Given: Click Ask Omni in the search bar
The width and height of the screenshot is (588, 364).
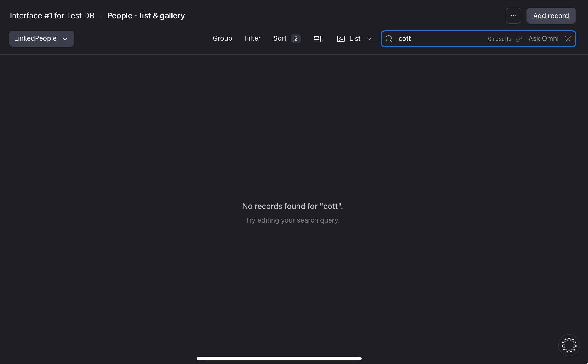Looking at the screenshot, I should (x=543, y=39).
